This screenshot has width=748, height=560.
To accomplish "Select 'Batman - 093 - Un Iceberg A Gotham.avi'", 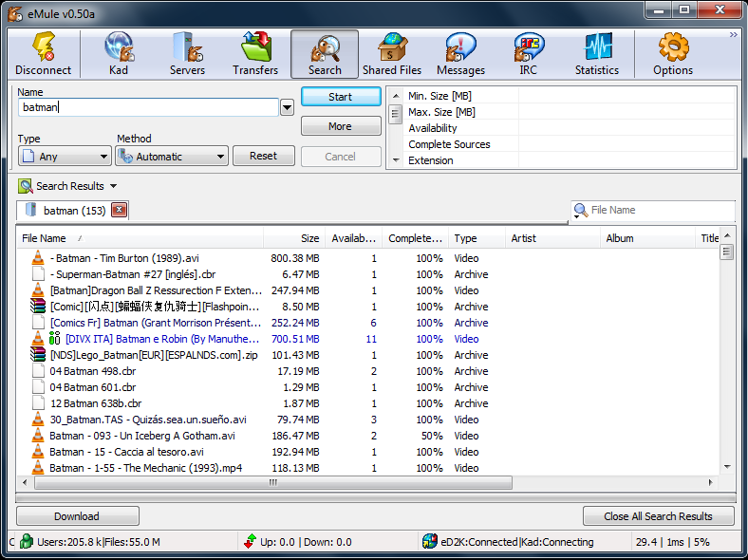I will pyautogui.click(x=142, y=436).
